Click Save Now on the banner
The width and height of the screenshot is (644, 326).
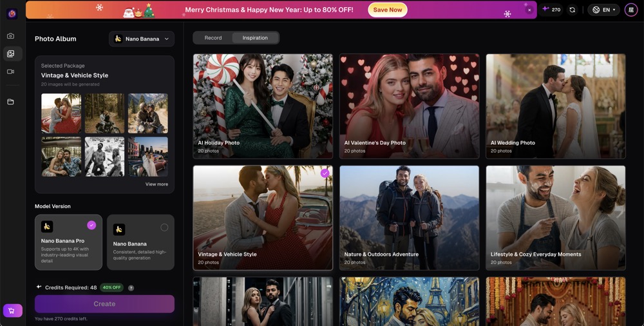point(387,10)
